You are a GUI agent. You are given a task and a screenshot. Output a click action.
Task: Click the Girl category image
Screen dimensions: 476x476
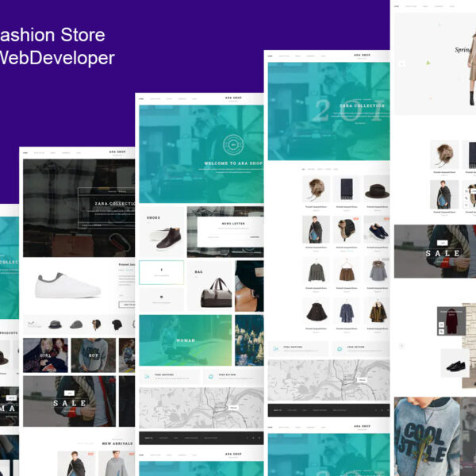[45, 355]
